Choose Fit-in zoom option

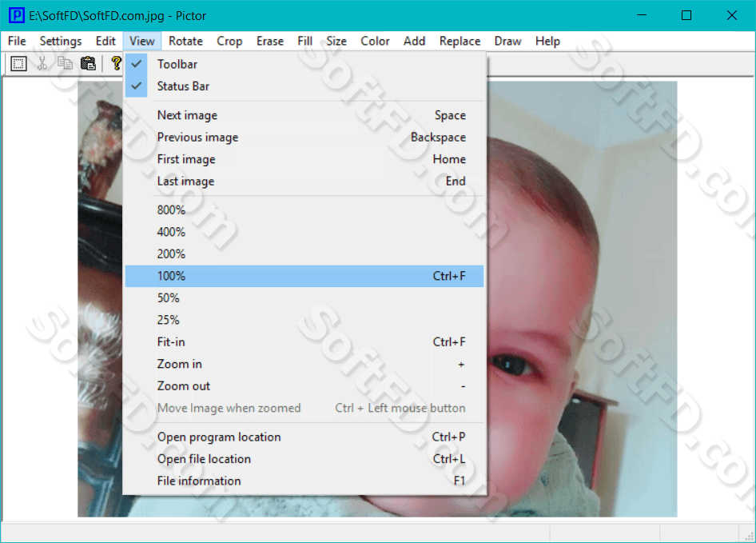304,342
